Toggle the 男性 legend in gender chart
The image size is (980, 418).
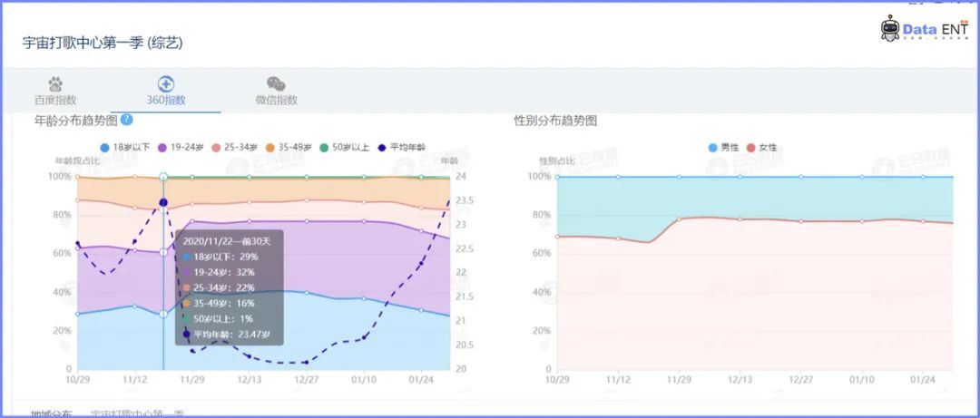click(724, 148)
